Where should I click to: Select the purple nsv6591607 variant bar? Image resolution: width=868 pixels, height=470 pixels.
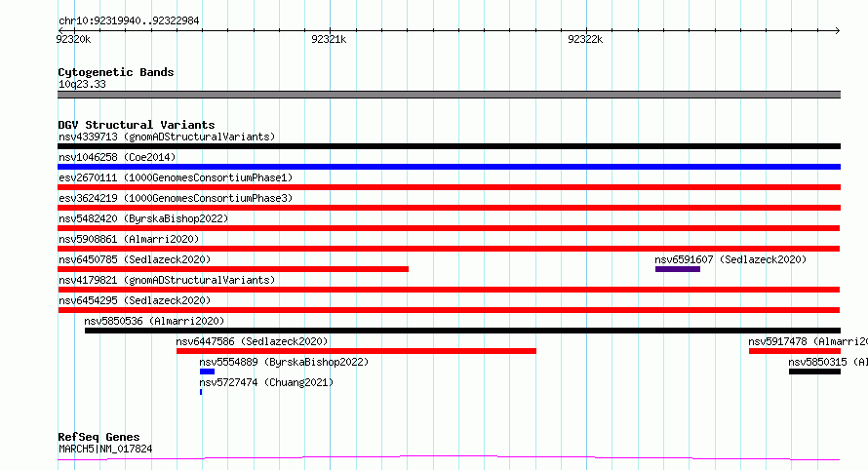pyautogui.click(x=678, y=269)
